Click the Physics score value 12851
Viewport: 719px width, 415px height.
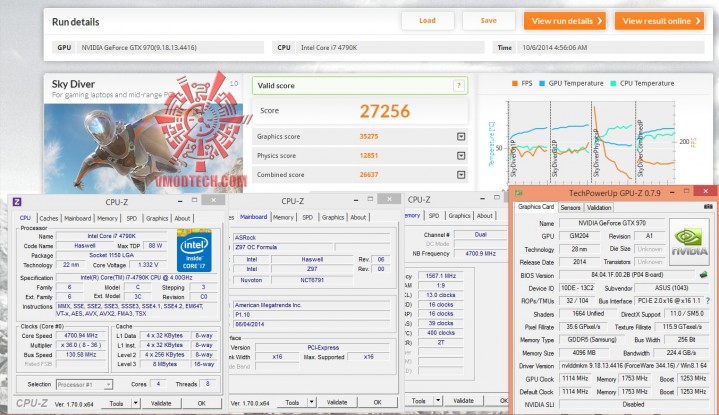coord(369,156)
